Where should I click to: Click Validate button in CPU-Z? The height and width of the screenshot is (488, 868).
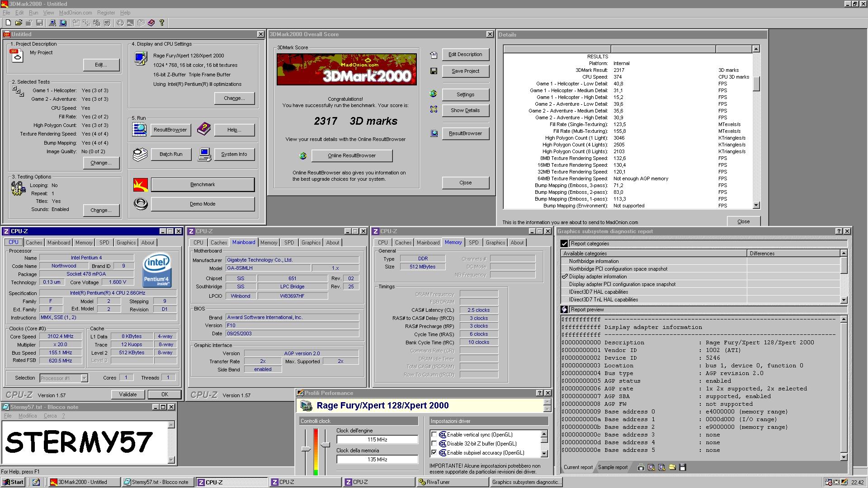click(128, 394)
